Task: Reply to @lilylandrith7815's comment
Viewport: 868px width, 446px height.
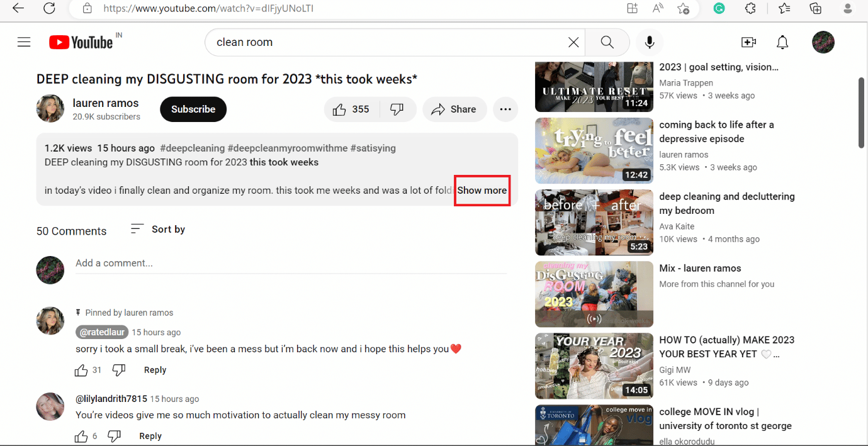Action: (150, 436)
